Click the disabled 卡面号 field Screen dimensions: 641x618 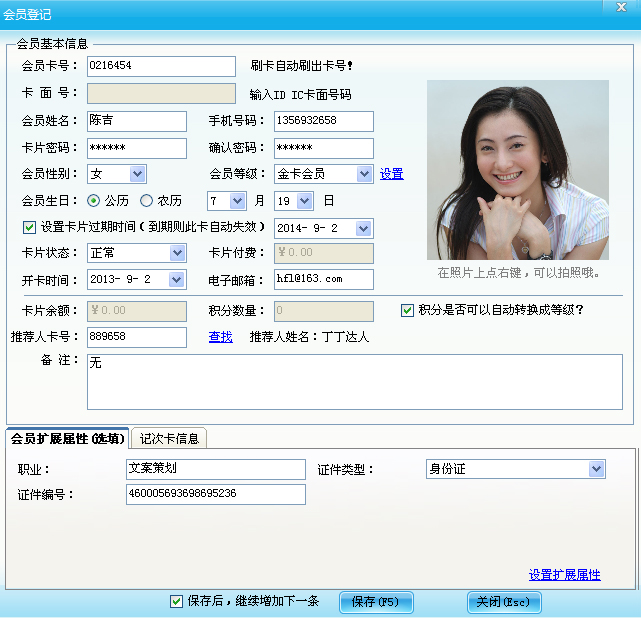(161, 94)
